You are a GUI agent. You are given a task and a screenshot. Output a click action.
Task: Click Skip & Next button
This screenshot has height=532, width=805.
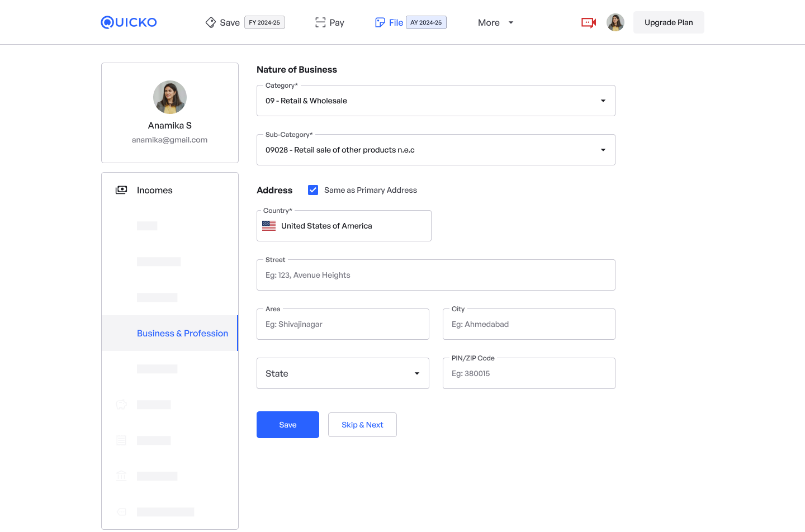(x=362, y=425)
